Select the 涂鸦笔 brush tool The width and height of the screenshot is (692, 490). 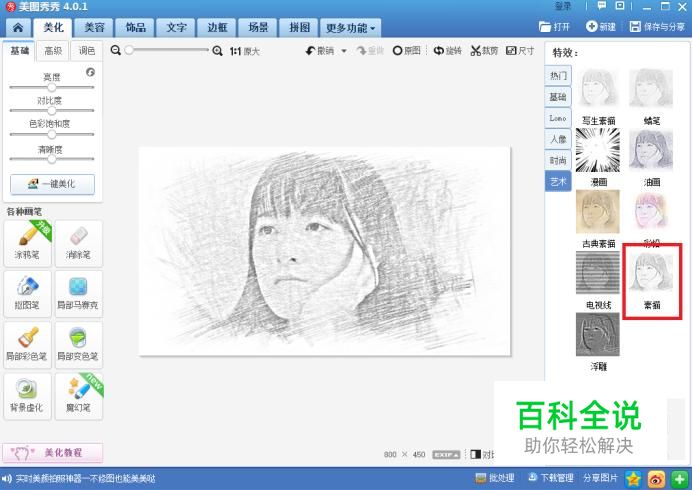point(27,243)
